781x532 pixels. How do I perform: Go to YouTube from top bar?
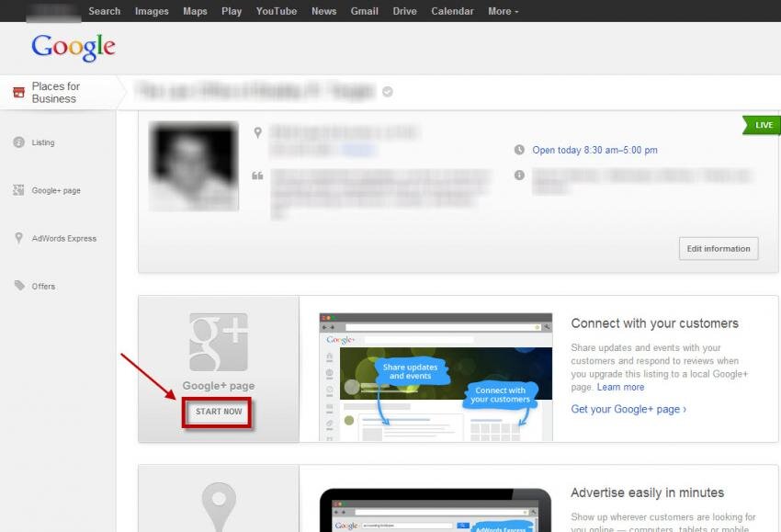click(277, 11)
